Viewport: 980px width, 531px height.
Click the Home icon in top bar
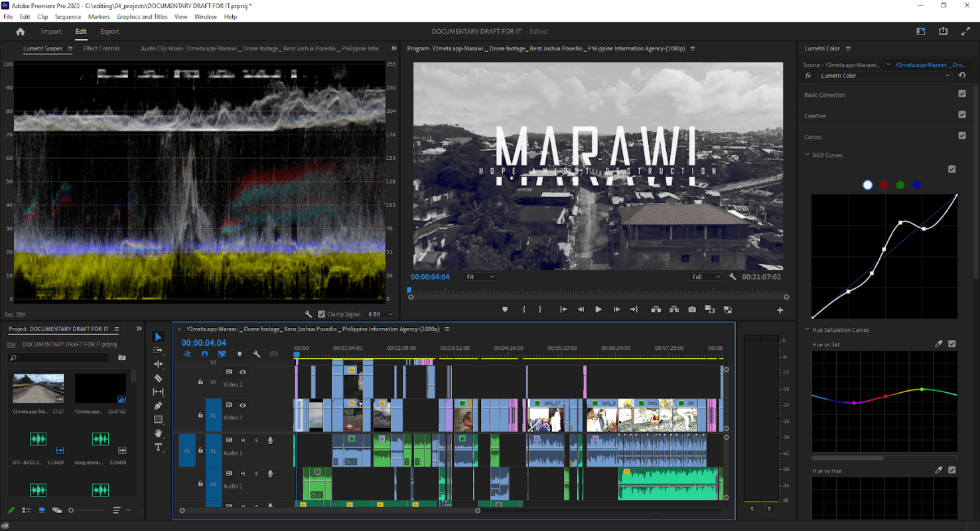tap(21, 31)
